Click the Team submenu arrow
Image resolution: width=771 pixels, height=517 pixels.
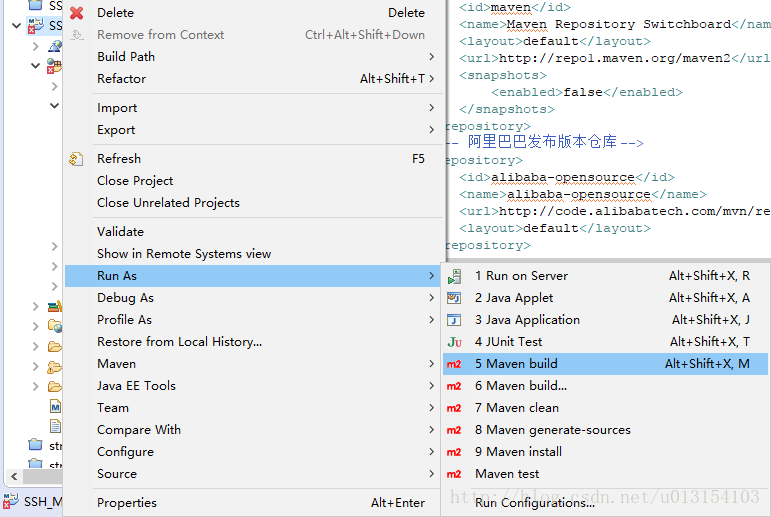pos(431,408)
